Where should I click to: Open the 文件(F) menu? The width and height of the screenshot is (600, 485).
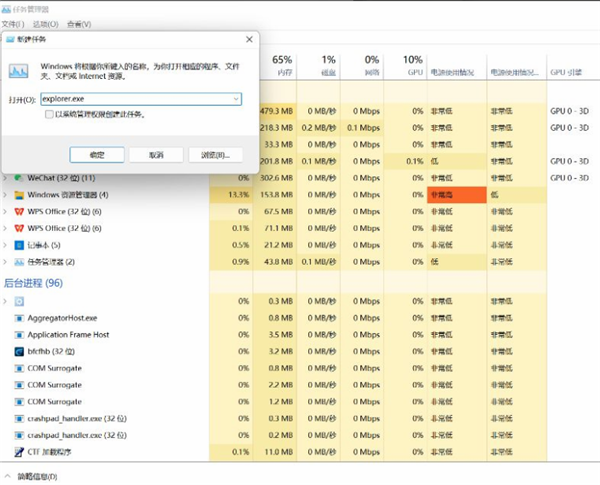[13, 23]
